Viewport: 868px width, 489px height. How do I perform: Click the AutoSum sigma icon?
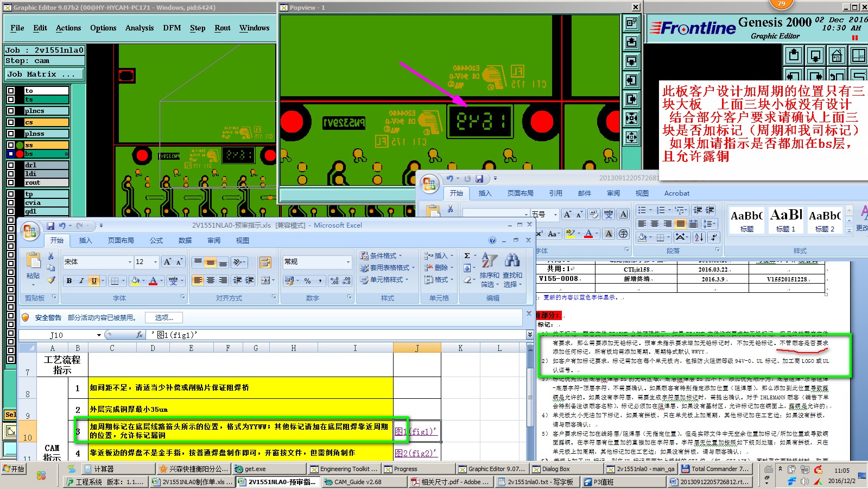tap(467, 255)
